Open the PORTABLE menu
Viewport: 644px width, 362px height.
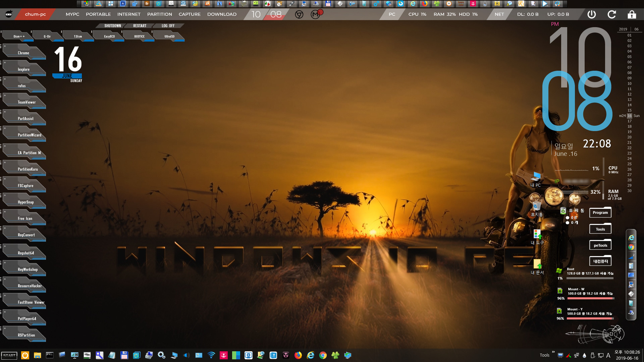point(98,14)
